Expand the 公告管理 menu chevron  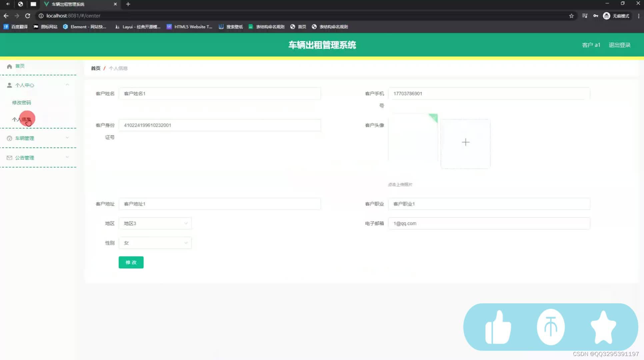pyautogui.click(x=67, y=157)
